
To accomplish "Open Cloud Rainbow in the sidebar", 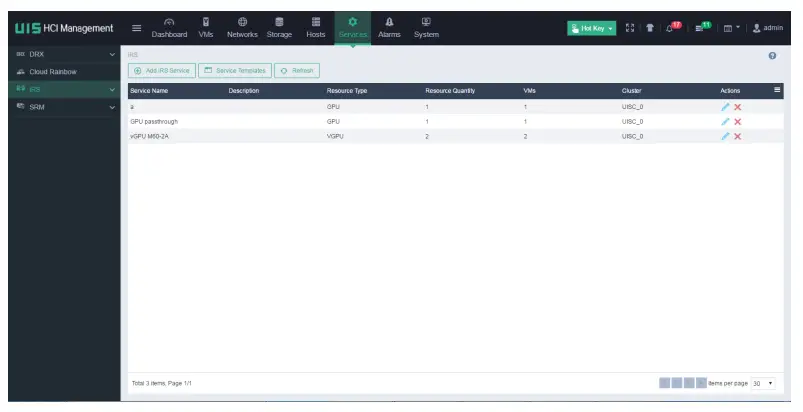I will tap(53, 72).
